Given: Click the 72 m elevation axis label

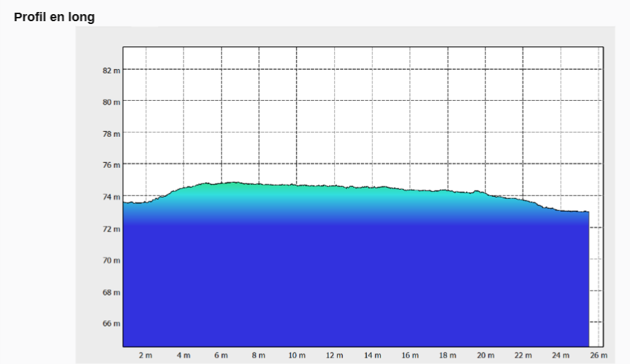Looking at the screenshot, I should [112, 229].
